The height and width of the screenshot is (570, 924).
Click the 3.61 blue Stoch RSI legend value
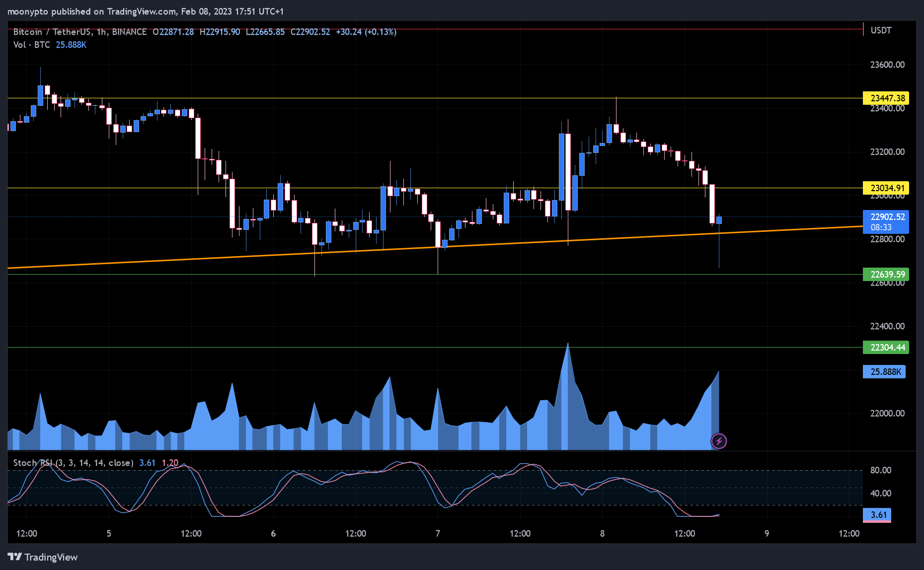[x=147, y=463]
